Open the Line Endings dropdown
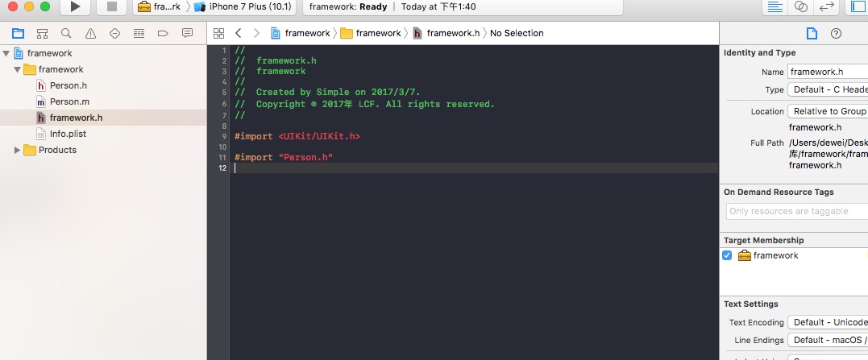The height and width of the screenshot is (360, 868). click(x=828, y=340)
